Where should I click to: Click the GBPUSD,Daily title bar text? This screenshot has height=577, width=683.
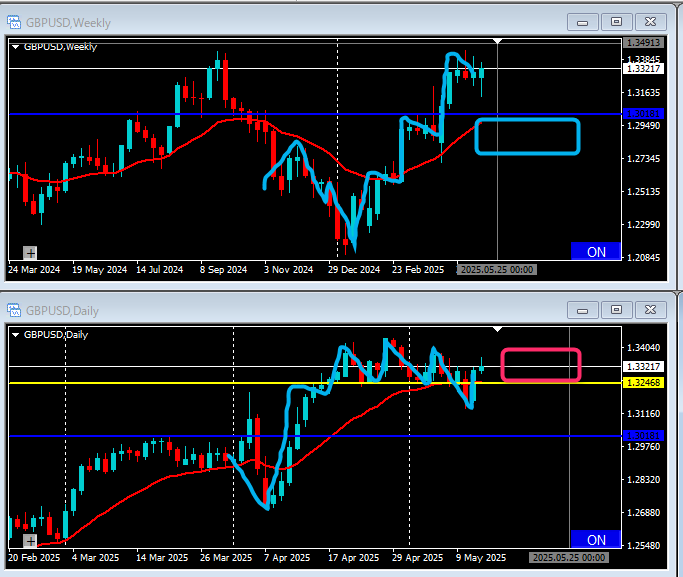click(62, 311)
